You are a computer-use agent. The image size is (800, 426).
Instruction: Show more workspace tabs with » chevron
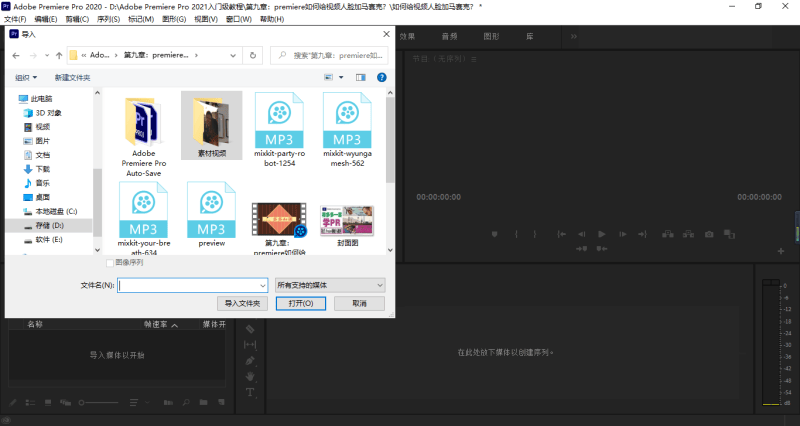[x=574, y=36]
